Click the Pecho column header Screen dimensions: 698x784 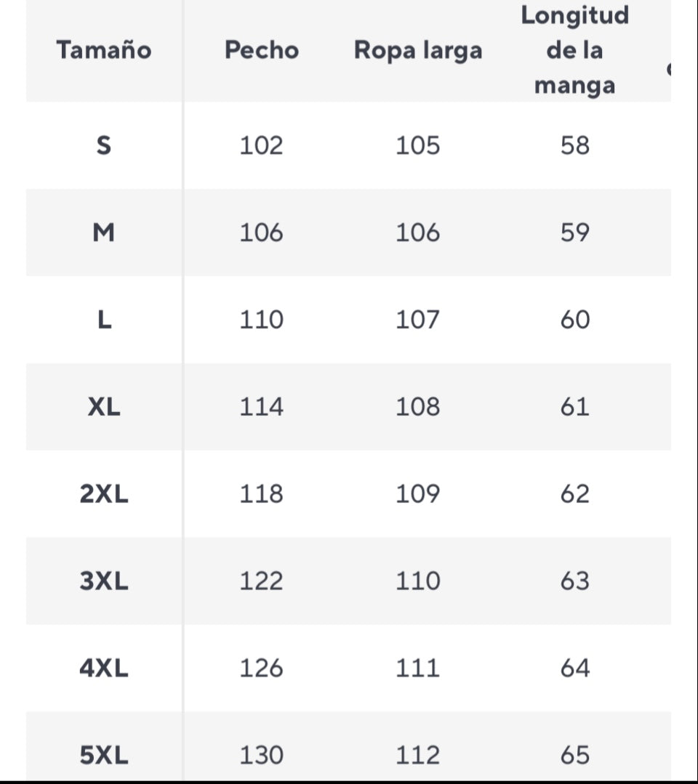click(x=261, y=51)
